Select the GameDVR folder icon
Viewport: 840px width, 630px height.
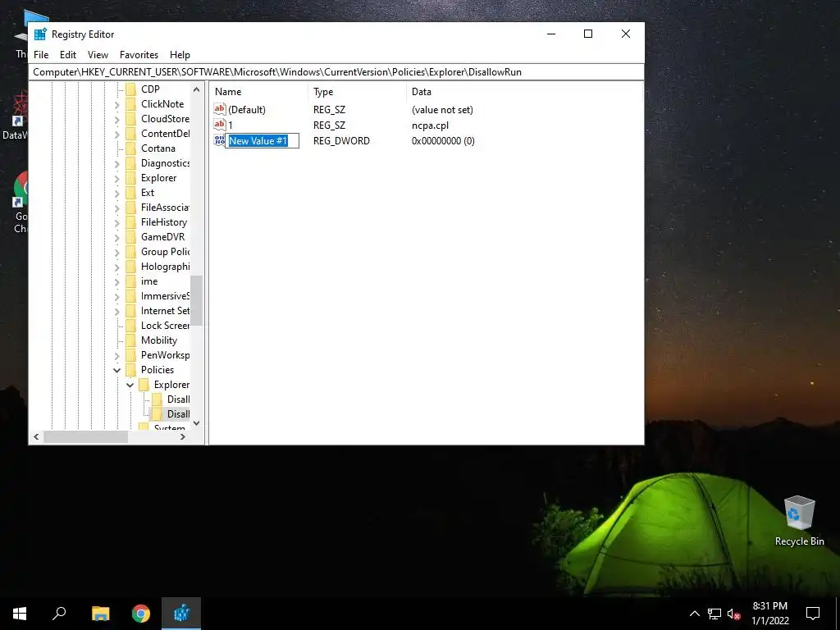tap(130, 237)
